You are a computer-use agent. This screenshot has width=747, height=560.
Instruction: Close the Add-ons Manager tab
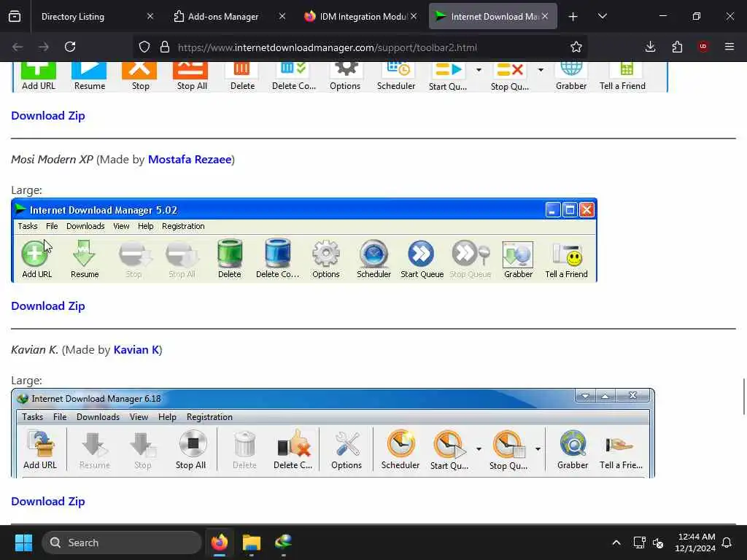click(282, 16)
